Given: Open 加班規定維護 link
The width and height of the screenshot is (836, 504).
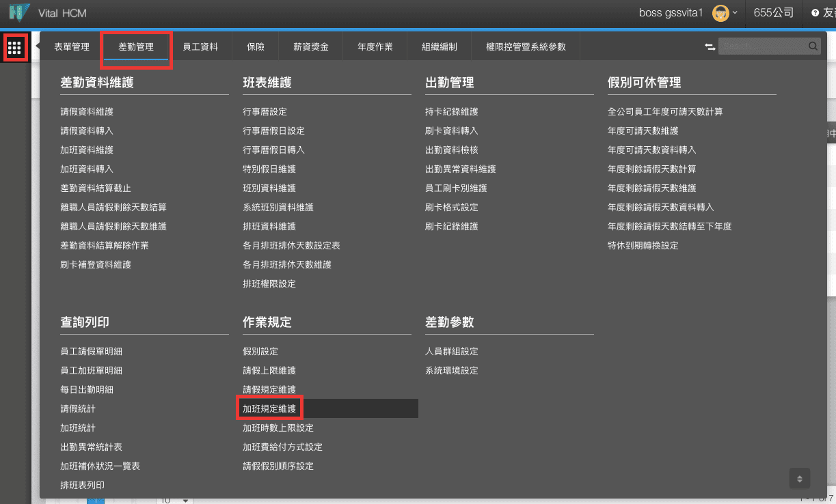Looking at the screenshot, I should pyautogui.click(x=269, y=408).
